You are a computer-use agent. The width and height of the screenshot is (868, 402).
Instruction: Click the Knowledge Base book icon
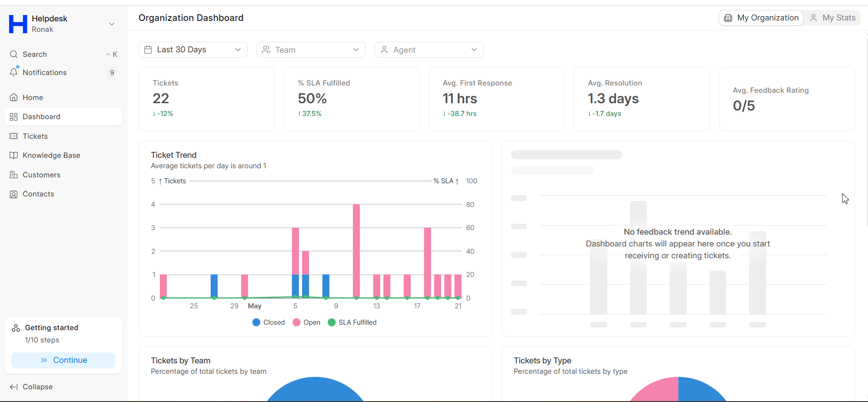point(14,155)
